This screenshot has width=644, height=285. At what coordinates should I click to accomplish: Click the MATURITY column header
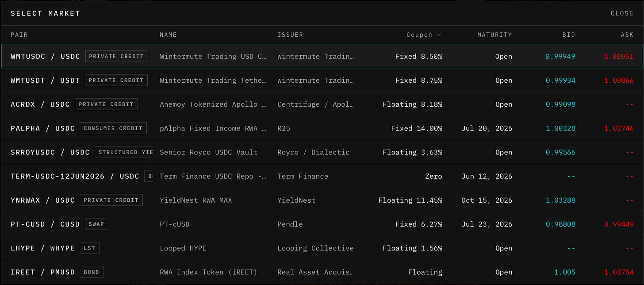pos(494,35)
